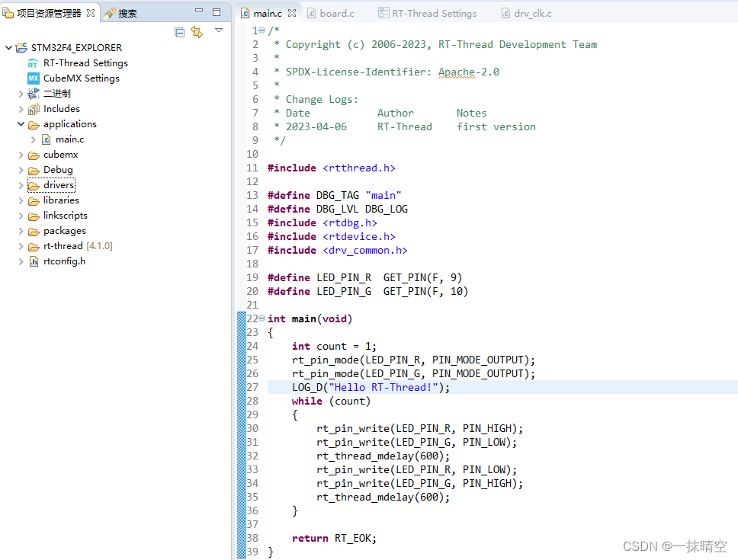Collapse the STM32F4_EXPLORER project node
This screenshot has width=738, height=560.
pyautogui.click(x=8, y=47)
